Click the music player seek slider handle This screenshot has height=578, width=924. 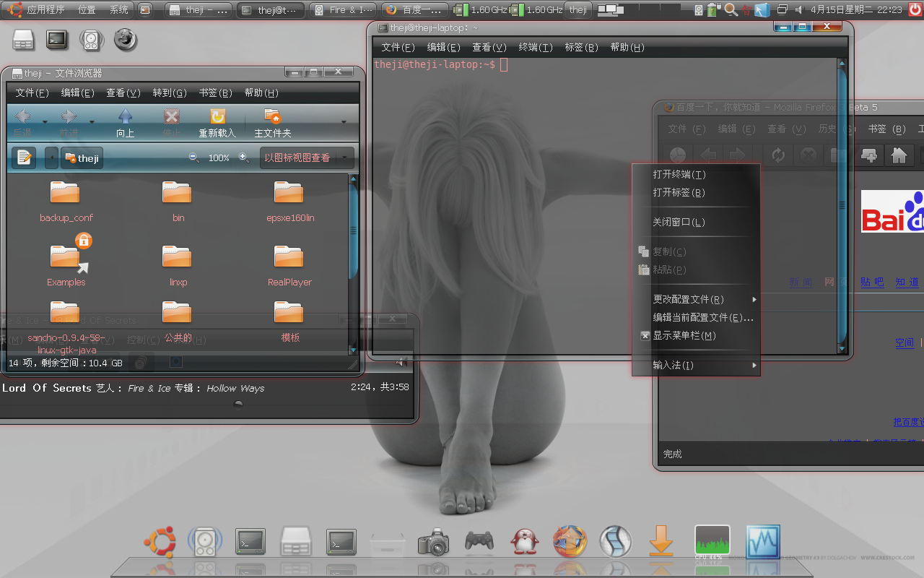coord(238,405)
